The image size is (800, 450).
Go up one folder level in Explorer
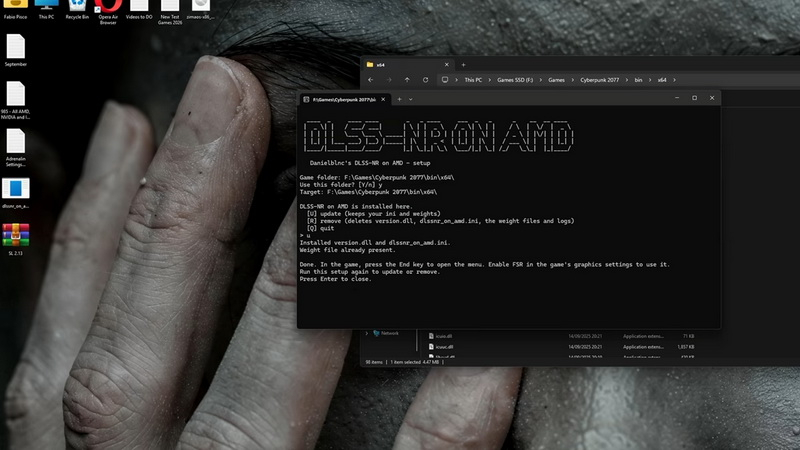click(407, 80)
